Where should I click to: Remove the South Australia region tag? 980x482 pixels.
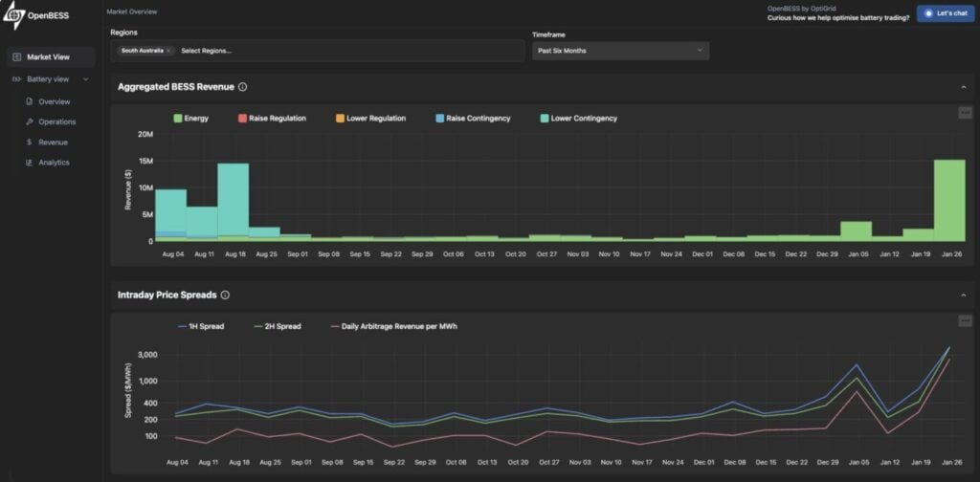coord(168,50)
